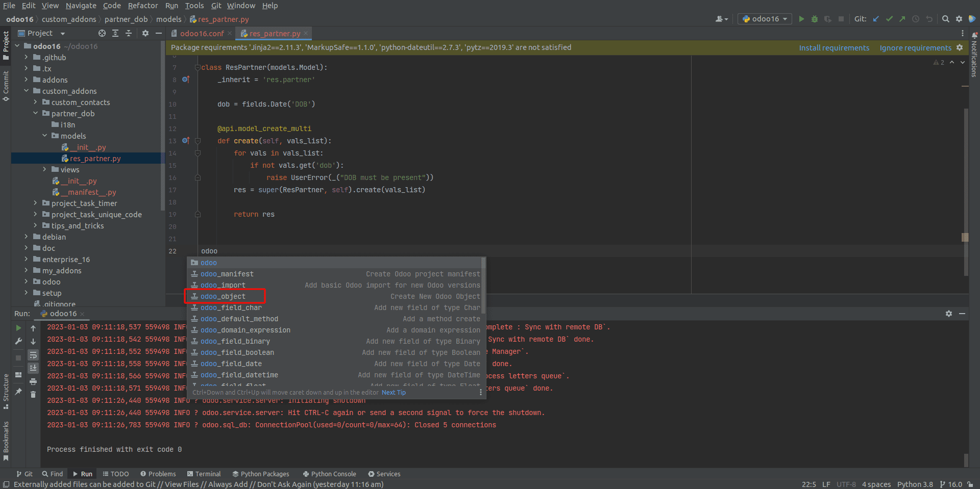Clear Run console with trash icon
The width and height of the screenshot is (980, 489).
33,395
